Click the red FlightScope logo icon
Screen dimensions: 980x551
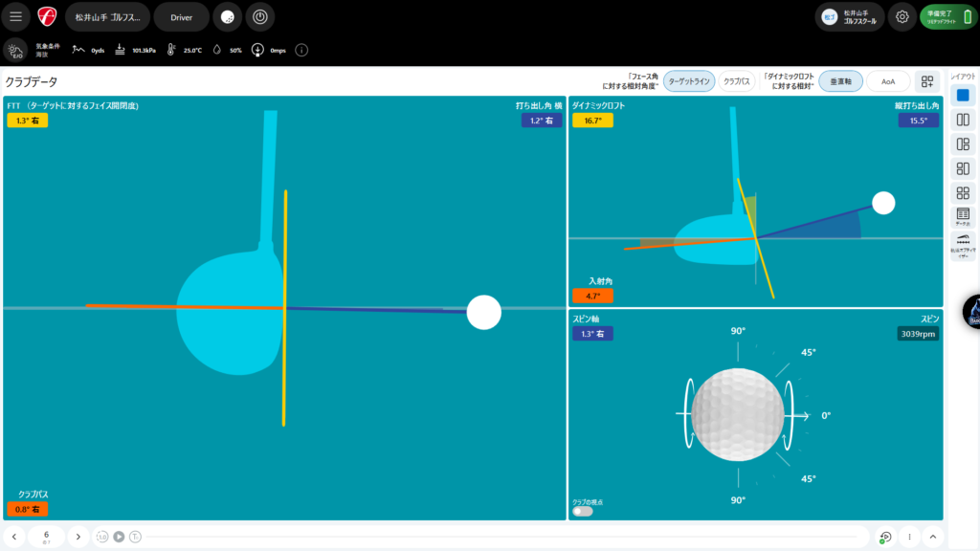(x=47, y=17)
